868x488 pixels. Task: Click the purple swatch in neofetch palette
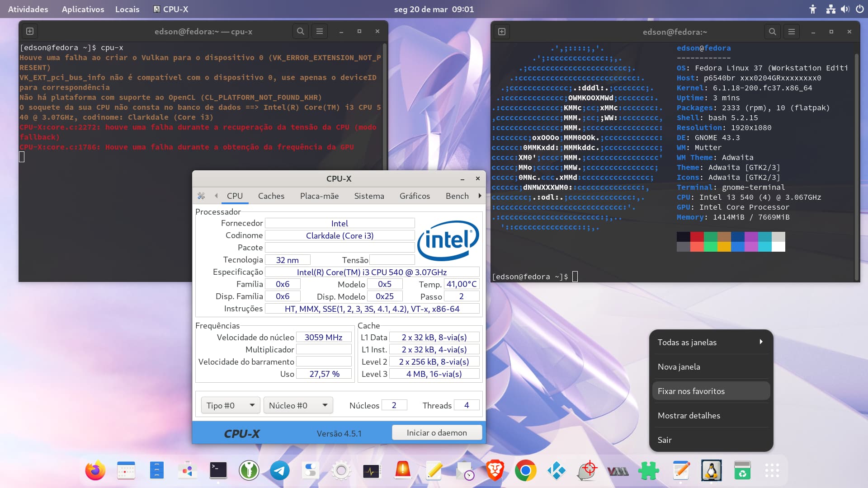(751, 236)
